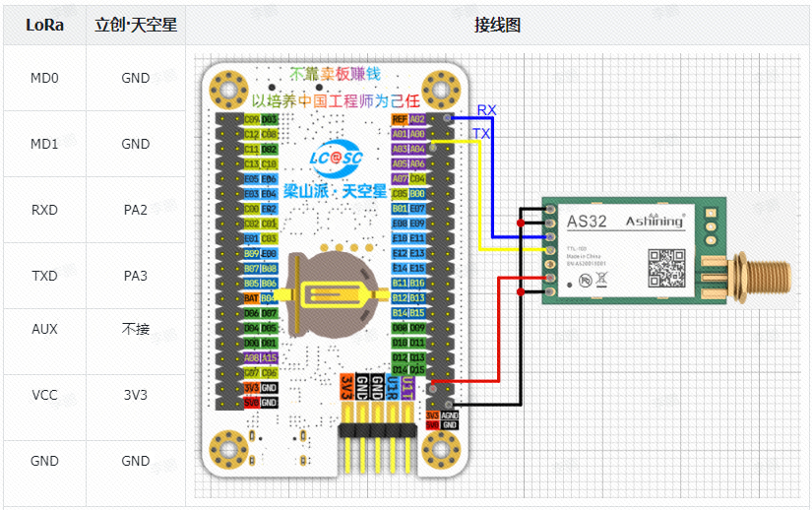
Task: Click the MD0 table cell
Action: 44,78
